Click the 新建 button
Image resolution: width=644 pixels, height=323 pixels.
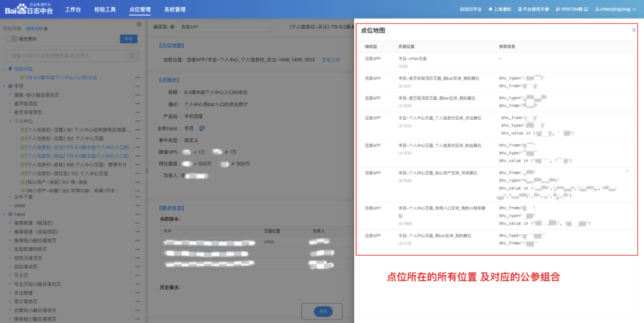pos(128,39)
